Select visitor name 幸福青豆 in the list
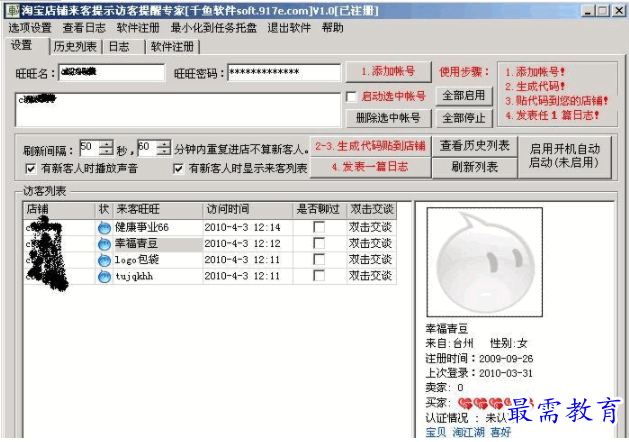 tap(136, 243)
